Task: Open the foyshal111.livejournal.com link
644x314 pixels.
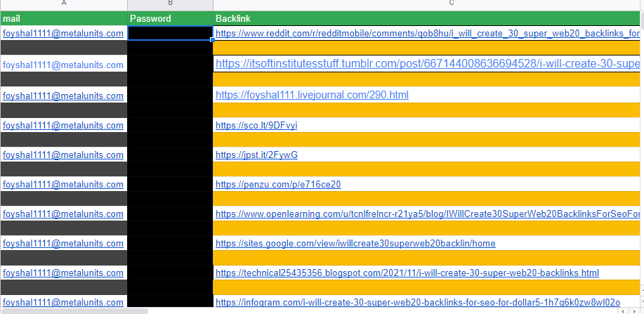Action: click(312, 95)
